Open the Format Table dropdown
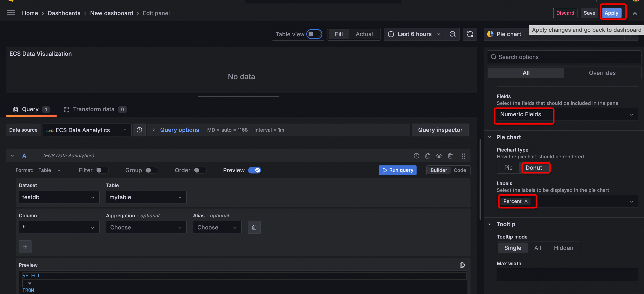The height and width of the screenshot is (294, 644). [49, 170]
